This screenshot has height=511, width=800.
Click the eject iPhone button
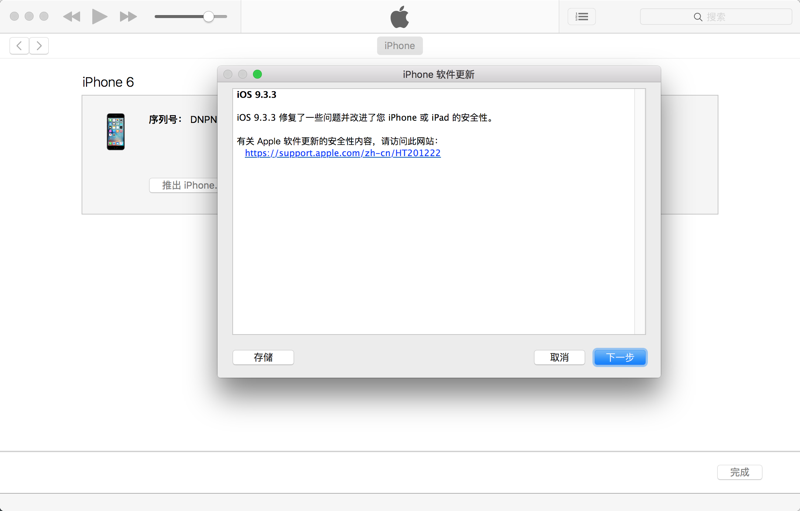(x=184, y=185)
